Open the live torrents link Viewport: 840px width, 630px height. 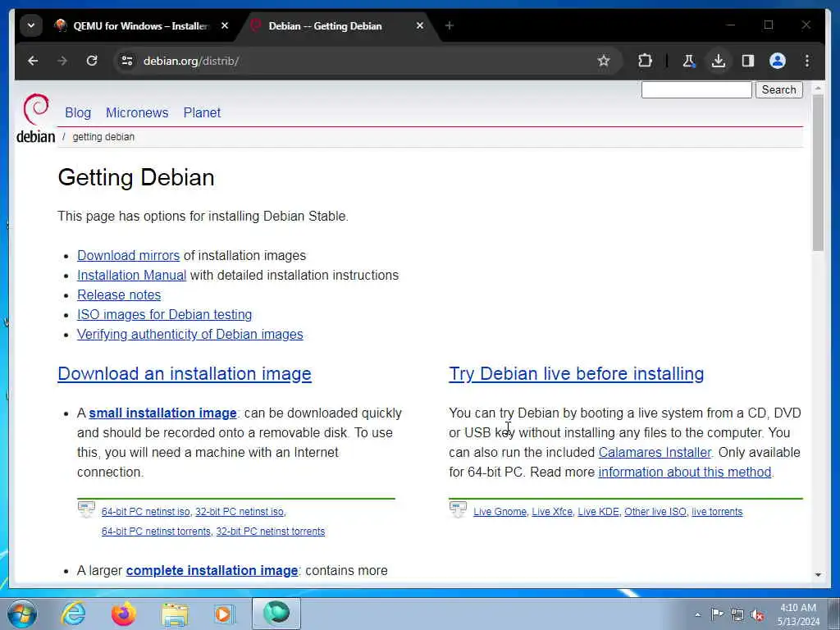click(x=717, y=512)
